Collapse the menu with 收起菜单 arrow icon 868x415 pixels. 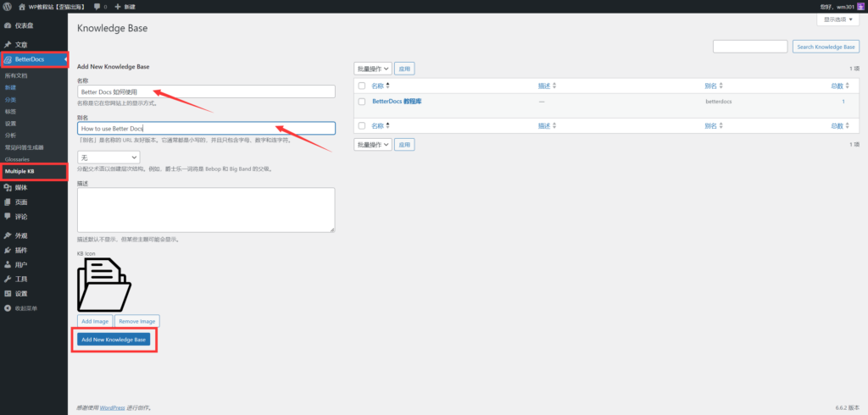[x=8, y=307]
